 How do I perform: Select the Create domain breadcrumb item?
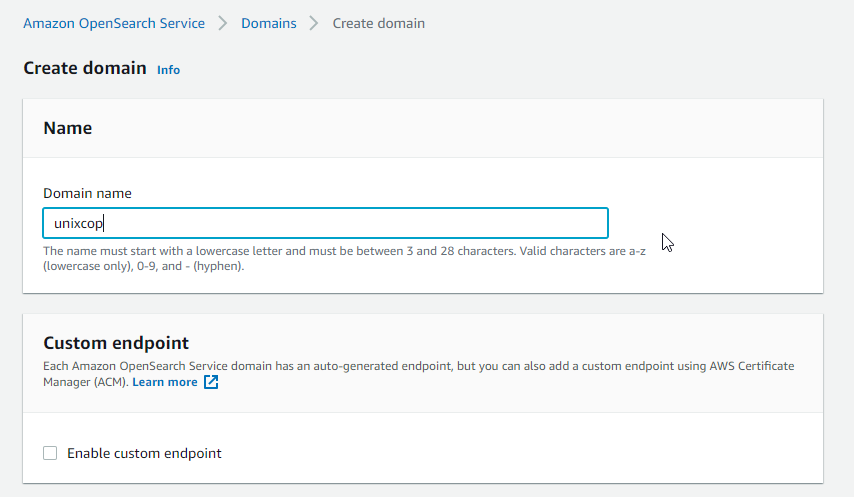(379, 23)
